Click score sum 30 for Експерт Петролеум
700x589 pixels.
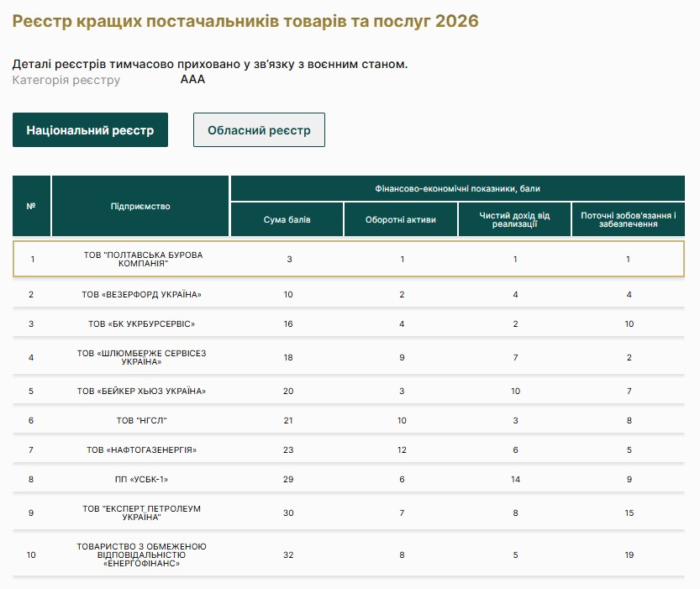(x=288, y=513)
